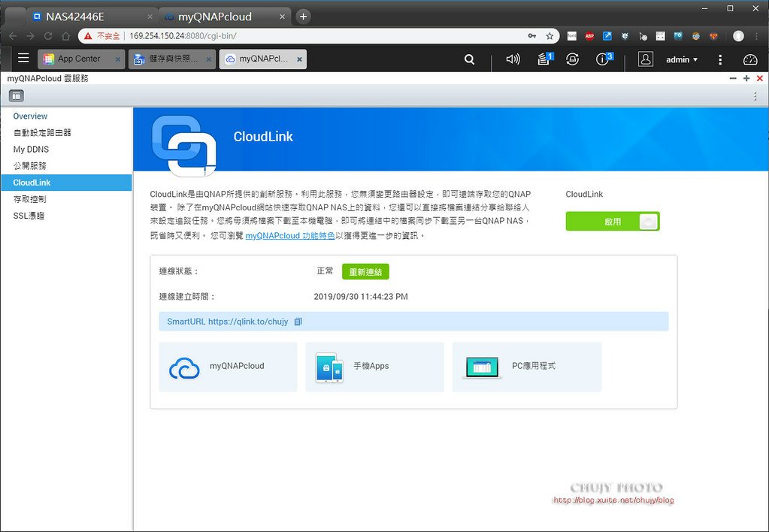The image size is (769, 532).
Task: Open Overview in the sidebar
Action: tap(30, 116)
